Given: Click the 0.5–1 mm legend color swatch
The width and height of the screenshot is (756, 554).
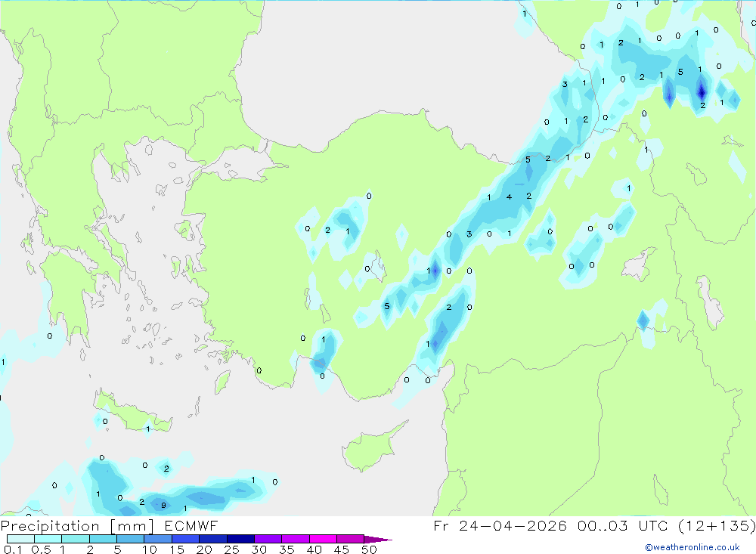Looking at the screenshot, I should (48, 539).
